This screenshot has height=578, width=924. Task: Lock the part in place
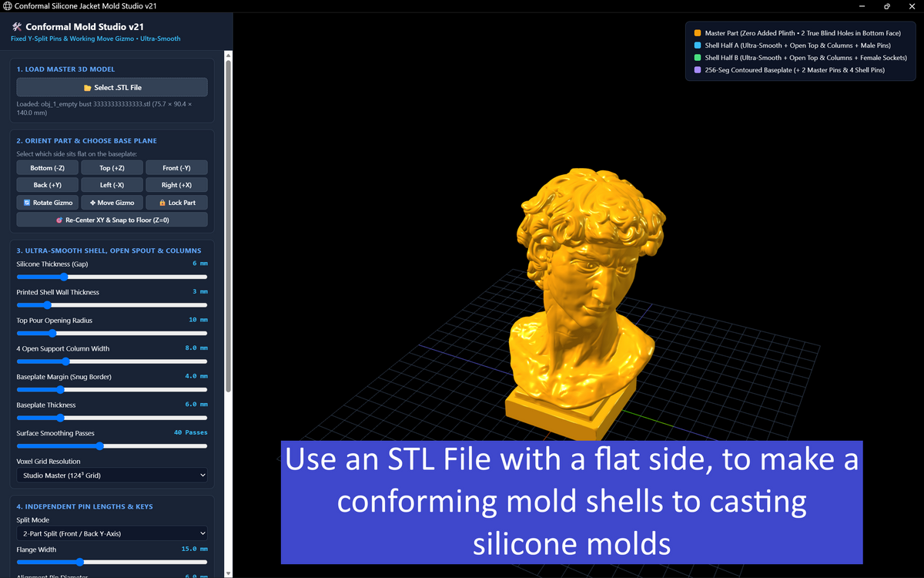coord(176,203)
